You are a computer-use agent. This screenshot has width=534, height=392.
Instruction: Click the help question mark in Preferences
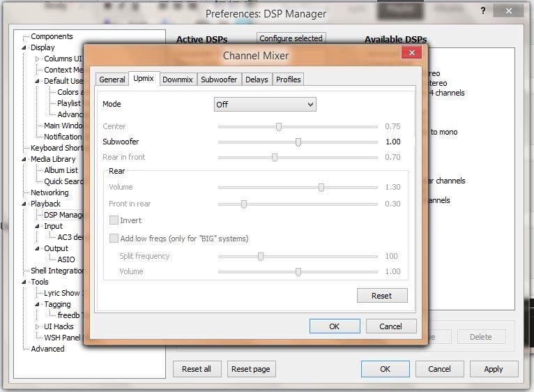[483, 11]
